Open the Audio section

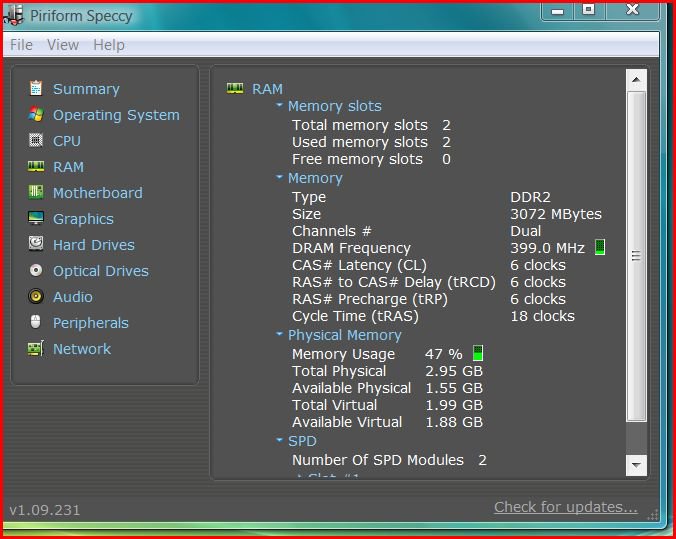pos(73,297)
